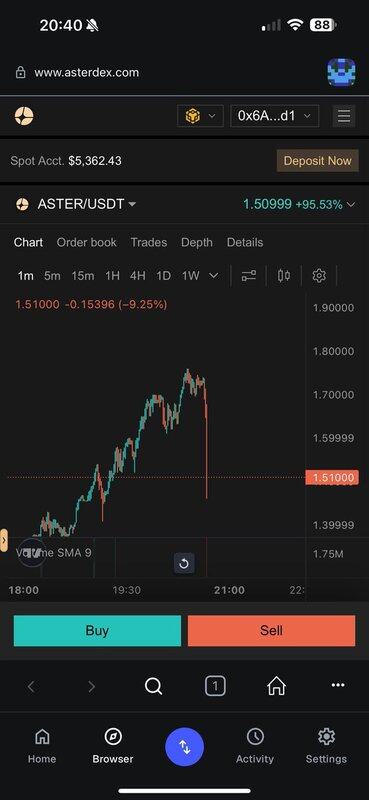
Task: Open the browser tabs counter
Action: pyautogui.click(x=215, y=686)
